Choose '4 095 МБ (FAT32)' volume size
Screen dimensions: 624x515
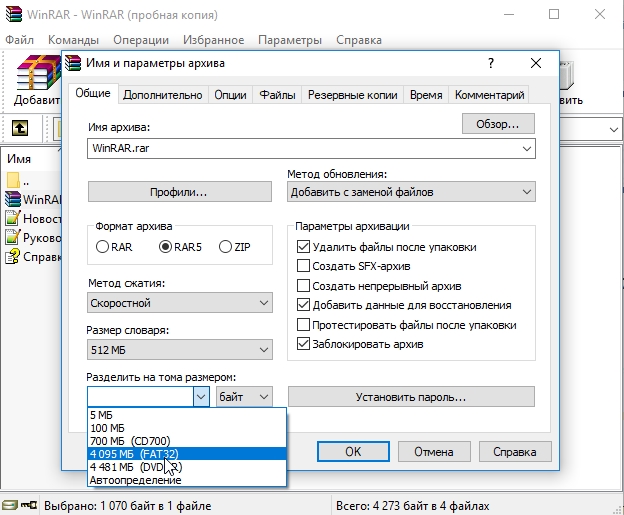point(187,454)
